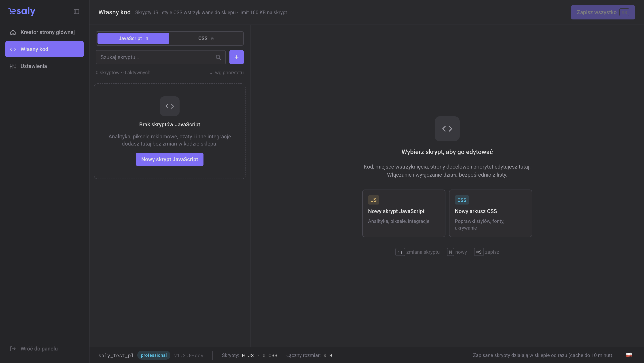This screenshot has height=363, width=644.
Task: Click the Brak skryptów JavaScript heading
Action: [169, 125]
